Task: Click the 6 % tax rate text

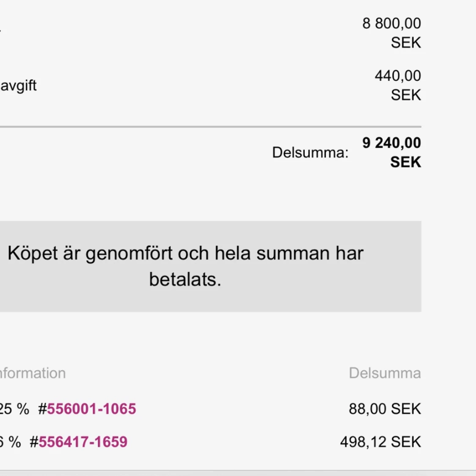Action: click(10, 442)
